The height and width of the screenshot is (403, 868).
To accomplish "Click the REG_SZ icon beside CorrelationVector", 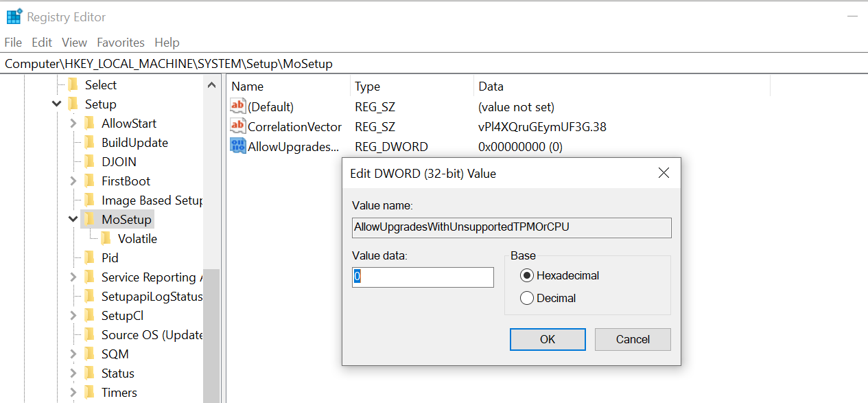I will (x=237, y=126).
